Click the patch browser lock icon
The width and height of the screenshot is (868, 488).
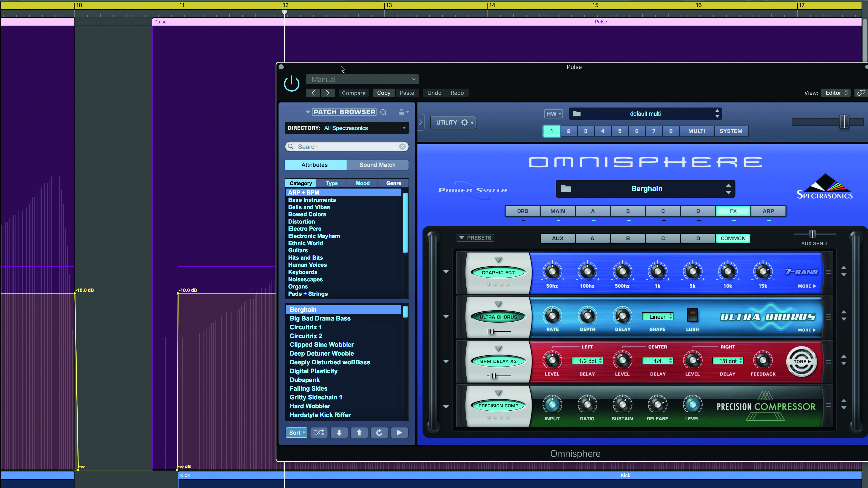(401, 112)
